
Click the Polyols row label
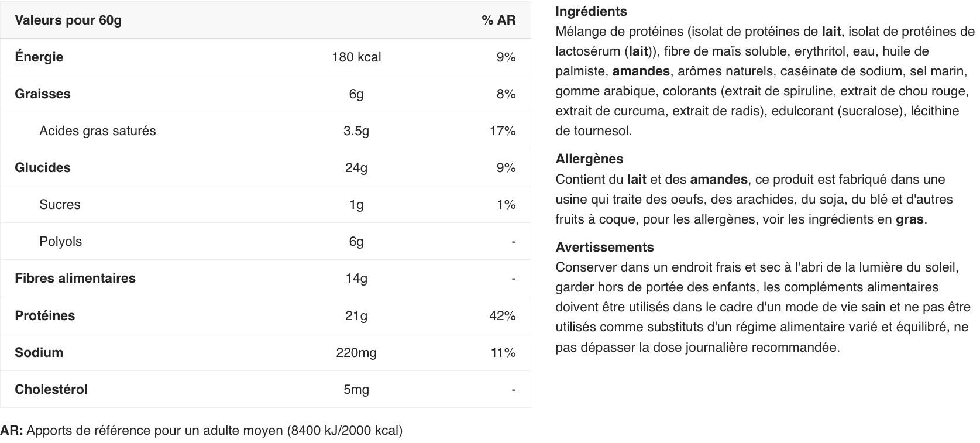point(61,241)
